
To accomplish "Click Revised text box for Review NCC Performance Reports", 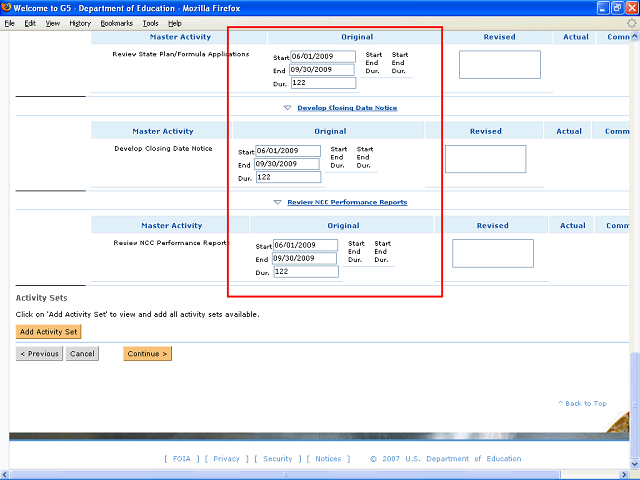I will click(493, 253).
